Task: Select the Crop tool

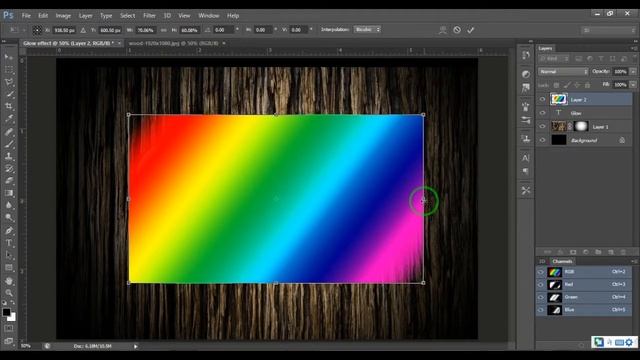Action: (9, 106)
